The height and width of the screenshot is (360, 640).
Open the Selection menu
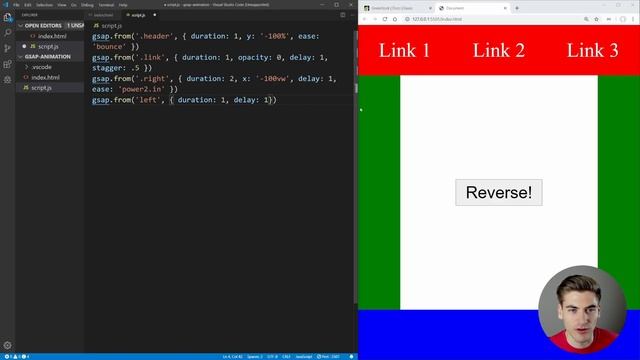tap(44, 5)
